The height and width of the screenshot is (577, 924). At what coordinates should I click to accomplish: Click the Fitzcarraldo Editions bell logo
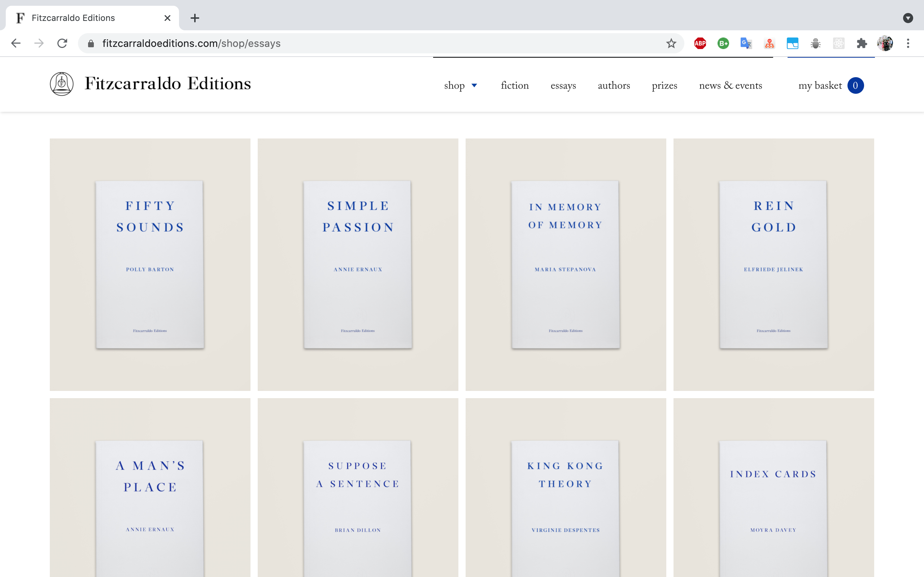click(61, 84)
